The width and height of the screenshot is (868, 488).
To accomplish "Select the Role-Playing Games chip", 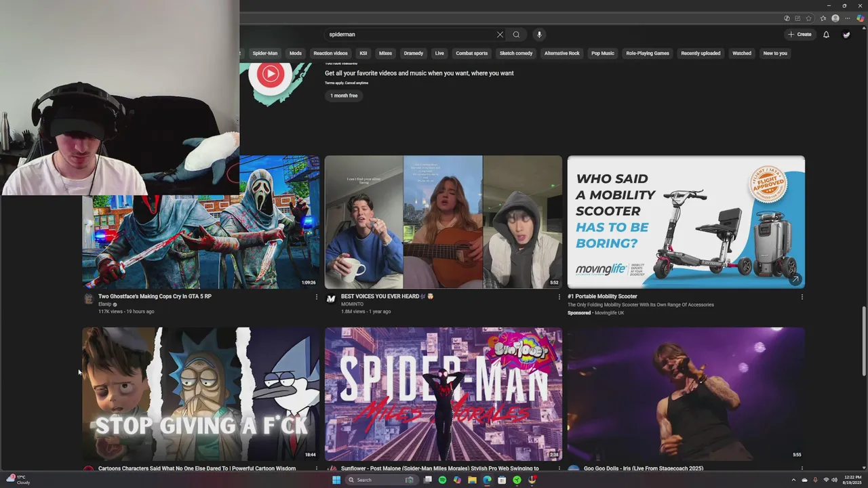I will click(x=648, y=54).
